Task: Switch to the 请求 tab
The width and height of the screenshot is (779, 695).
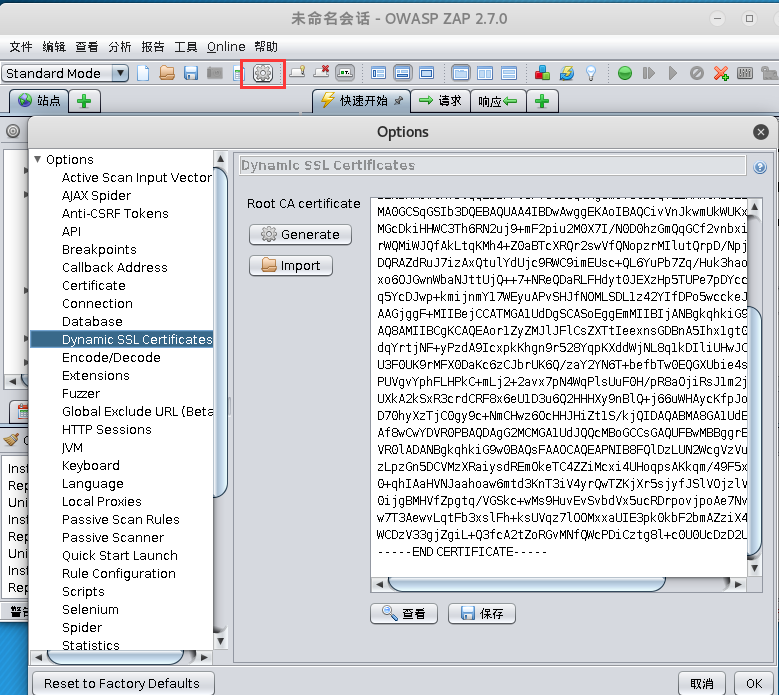Action: point(440,101)
